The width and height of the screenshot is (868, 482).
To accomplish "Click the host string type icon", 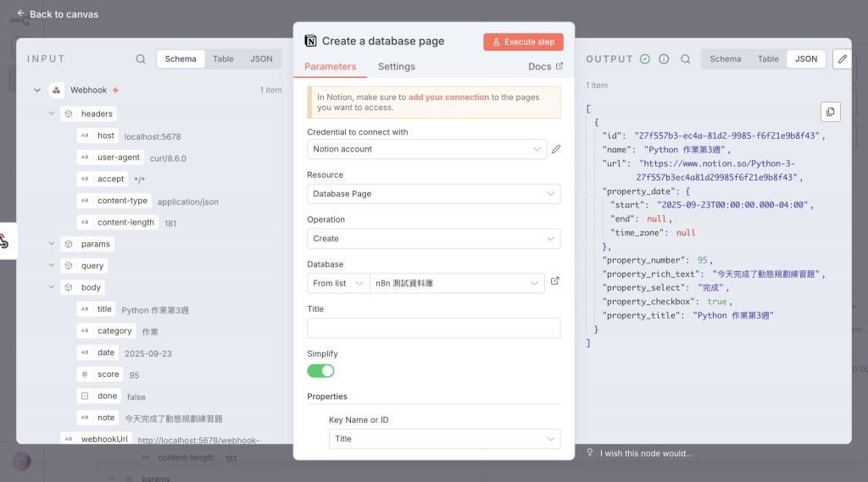I will [x=85, y=135].
